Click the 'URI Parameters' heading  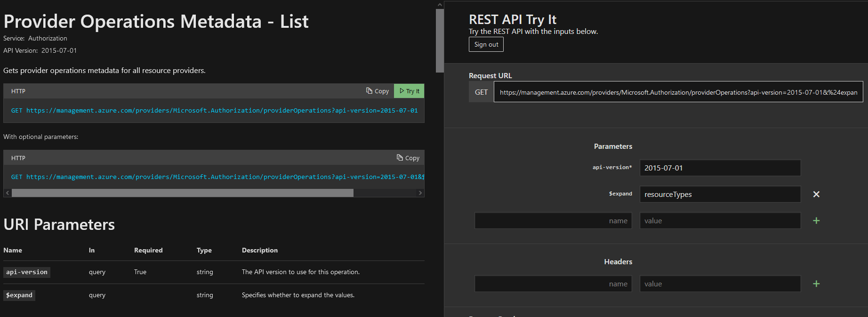59,225
